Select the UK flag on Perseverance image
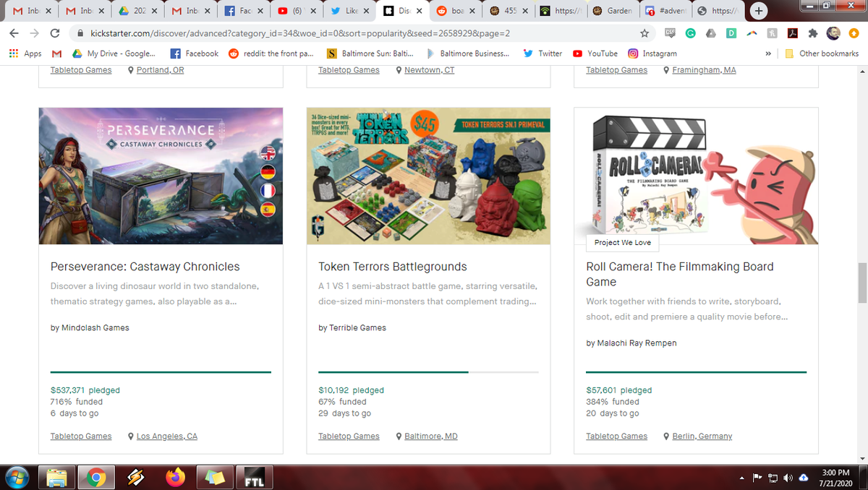This screenshot has height=490, width=868. click(x=268, y=152)
